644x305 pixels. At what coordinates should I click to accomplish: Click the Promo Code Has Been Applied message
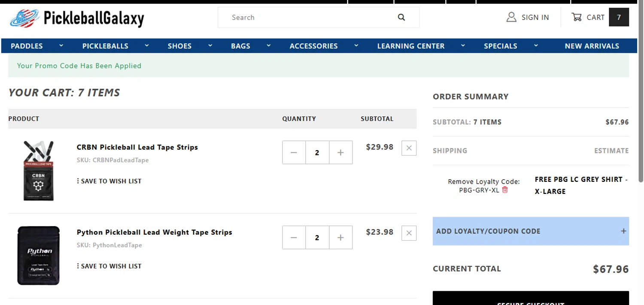coord(79,66)
